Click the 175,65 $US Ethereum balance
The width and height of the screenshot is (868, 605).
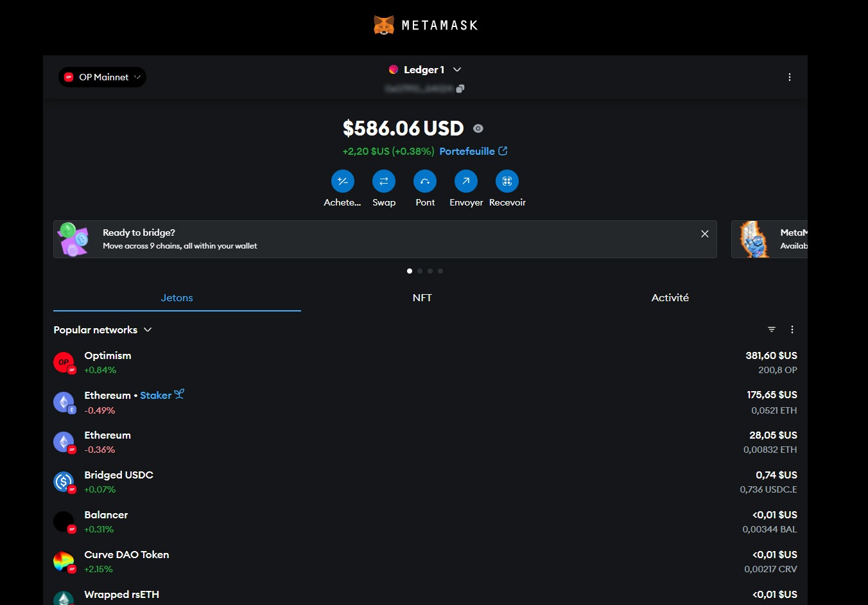click(772, 395)
